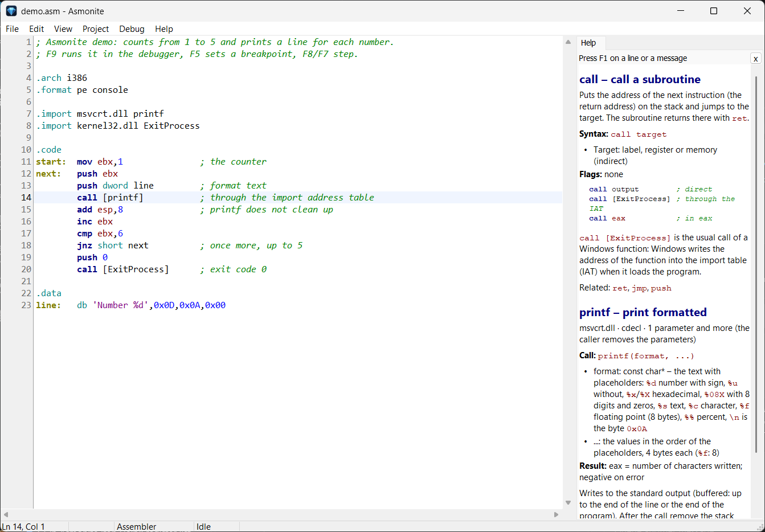Image resolution: width=765 pixels, height=532 pixels.
Task: Close the Help panel with x button
Action: click(755, 59)
